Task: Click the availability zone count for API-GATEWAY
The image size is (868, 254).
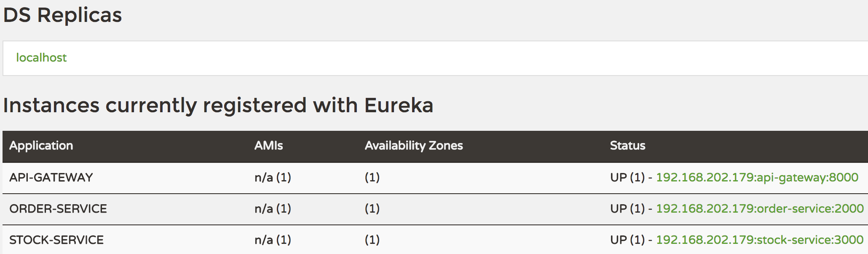Action: coord(372,178)
